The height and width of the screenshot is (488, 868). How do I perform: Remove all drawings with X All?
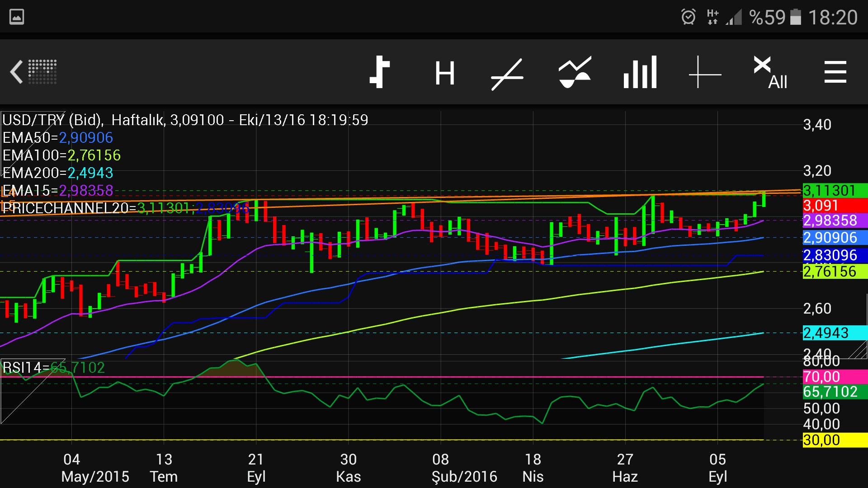click(770, 72)
